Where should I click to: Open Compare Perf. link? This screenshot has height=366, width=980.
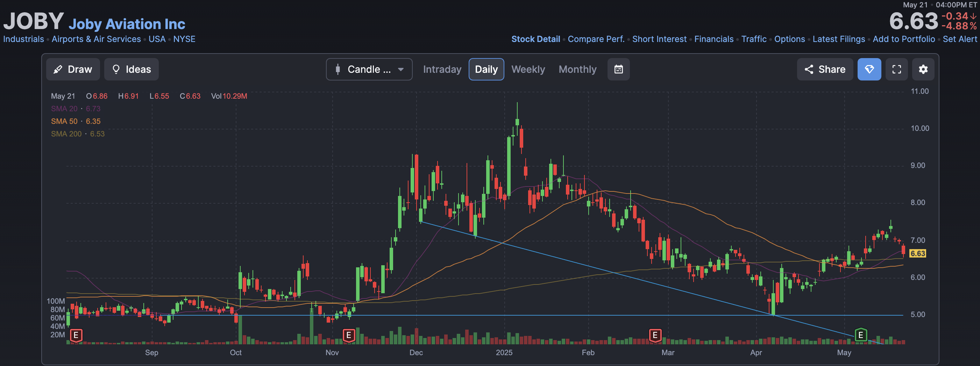[x=596, y=39]
